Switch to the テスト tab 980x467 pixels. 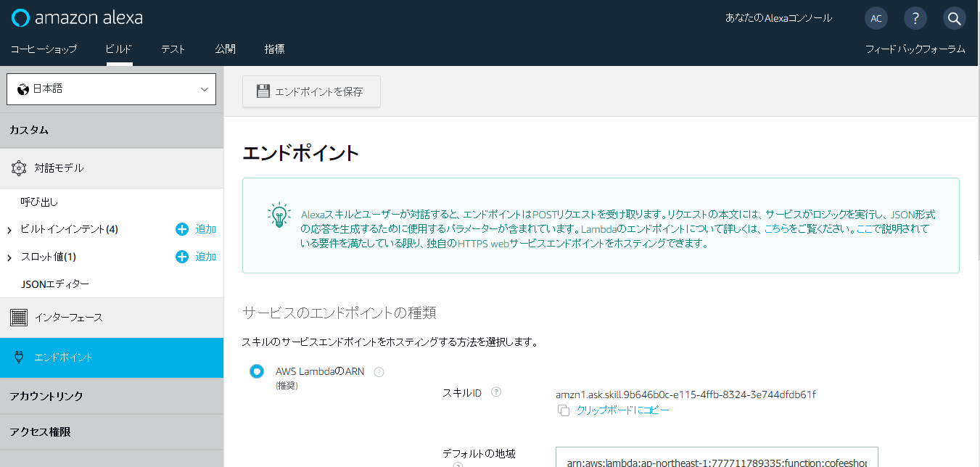173,49
